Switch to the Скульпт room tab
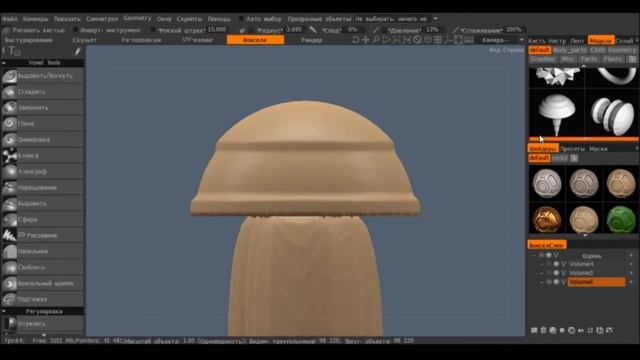 point(84,40)
